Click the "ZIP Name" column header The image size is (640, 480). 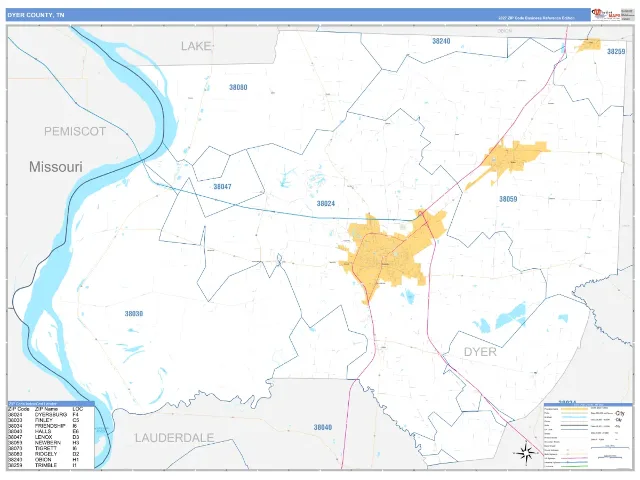click(46, 409)
